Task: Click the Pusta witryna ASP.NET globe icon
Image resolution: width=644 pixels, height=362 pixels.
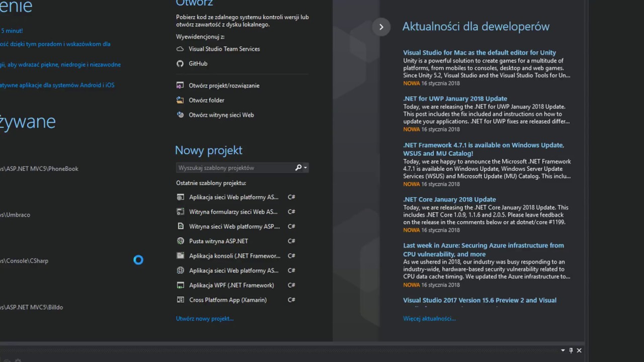Action: [x=181, y=241]
